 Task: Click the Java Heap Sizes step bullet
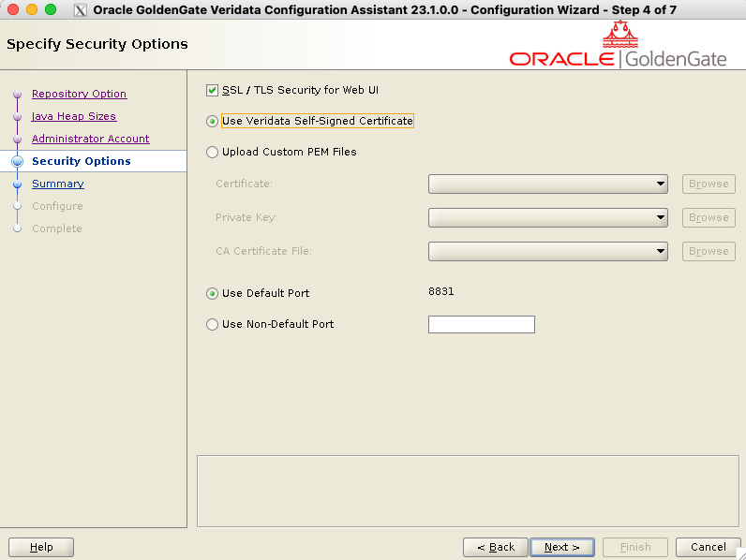click(x=17, y=117)
